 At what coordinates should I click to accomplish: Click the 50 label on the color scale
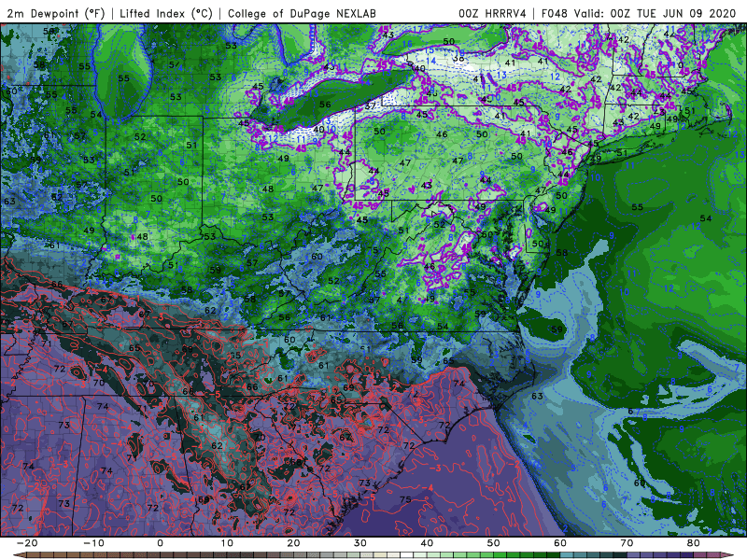click(x=494, y=543)
